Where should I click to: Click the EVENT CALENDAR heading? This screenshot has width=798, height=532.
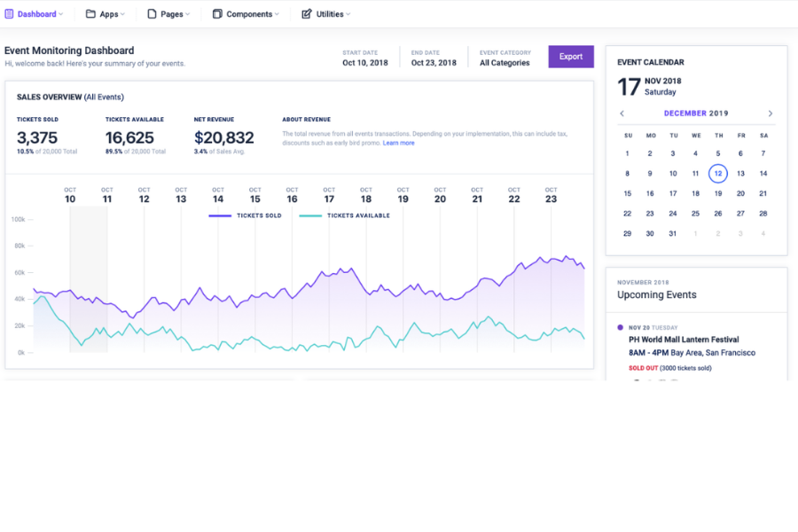click(x=651, y=62)
